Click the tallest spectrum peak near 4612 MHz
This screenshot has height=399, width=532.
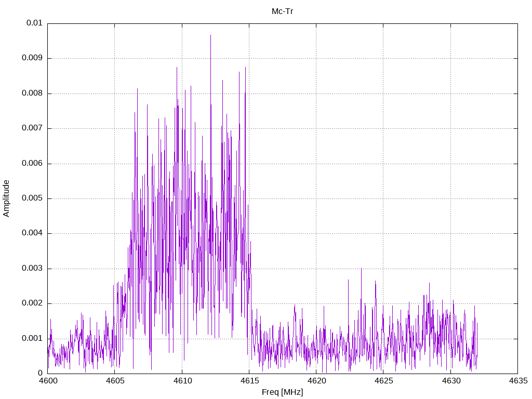pos(210,35)
